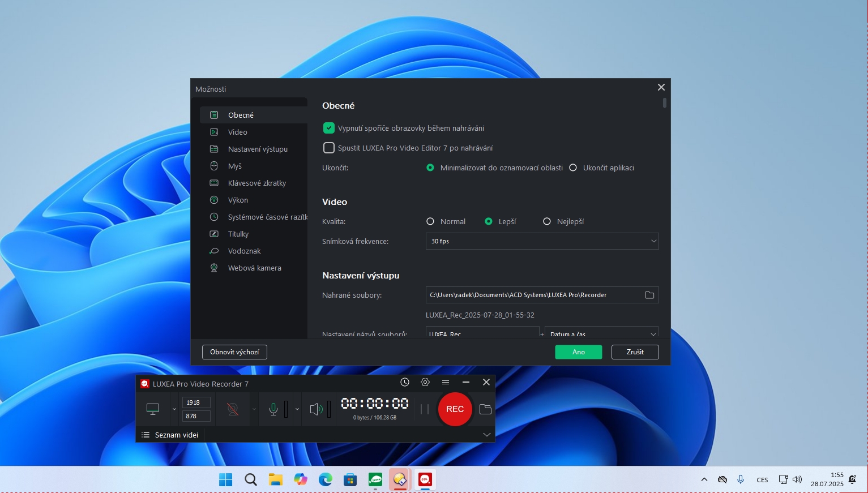The height and width of the screenshot is (493, 868).
Task: Expand the capture area dropdown arrow
Action: pyautogui.click(x=174, y=409)
